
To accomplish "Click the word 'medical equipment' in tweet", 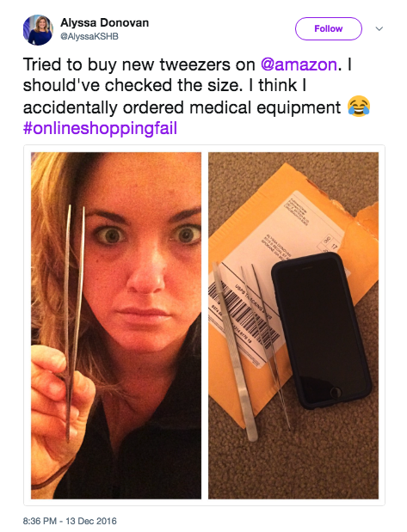I will [x=265, y=107].
